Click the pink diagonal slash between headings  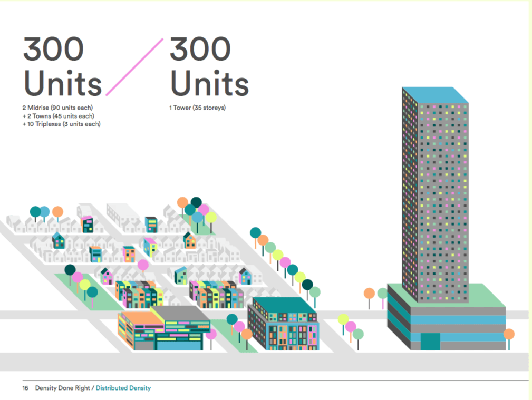pos(134,67)
